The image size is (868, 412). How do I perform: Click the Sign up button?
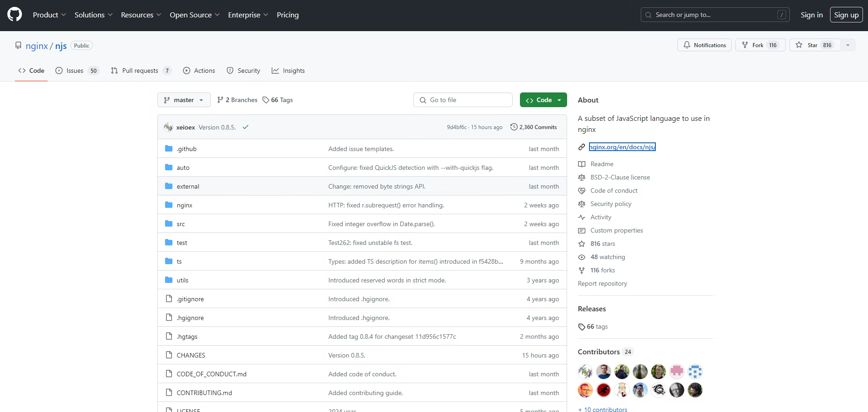pyautogui.click(x=846, y=15)
